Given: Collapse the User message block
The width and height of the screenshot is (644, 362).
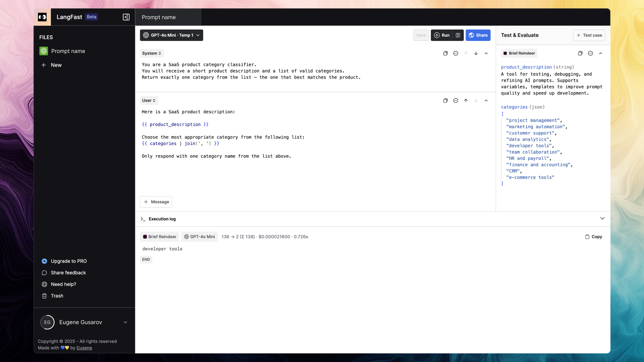Looking at the screenshot, I should pos(486,101).
